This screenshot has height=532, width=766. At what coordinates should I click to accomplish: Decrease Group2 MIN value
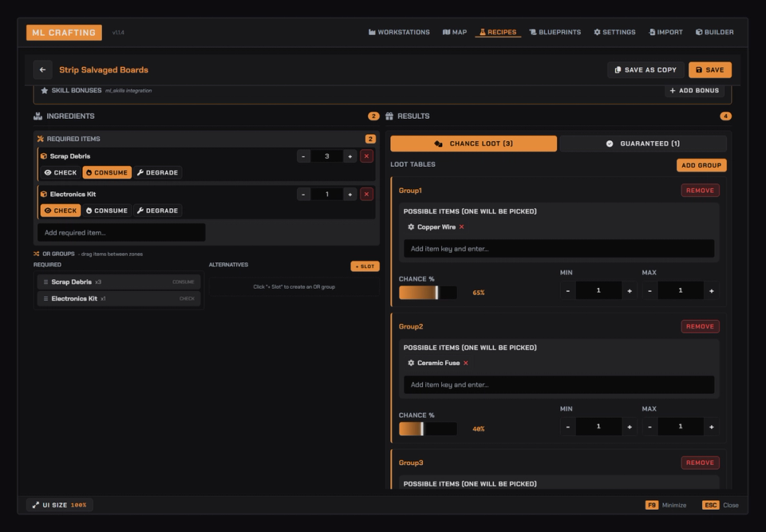point(567,427)
